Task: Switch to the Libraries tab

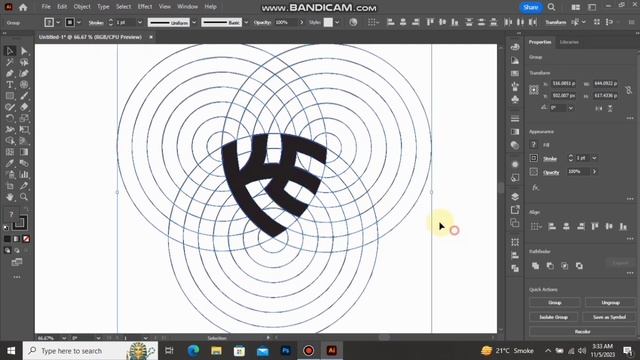Action: click(569, 42)
